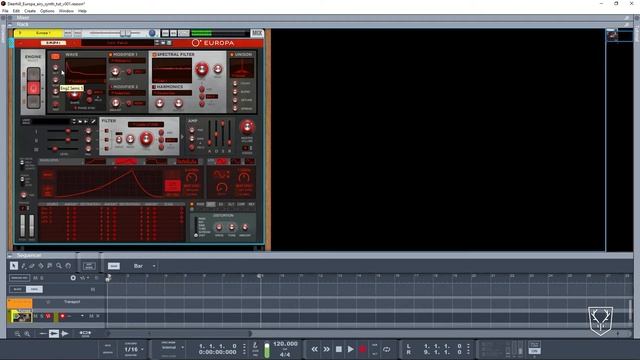The height and width of the screenshot is (360, 640).
Task: Click the Play transport button
Action: [x=351, y=349]
